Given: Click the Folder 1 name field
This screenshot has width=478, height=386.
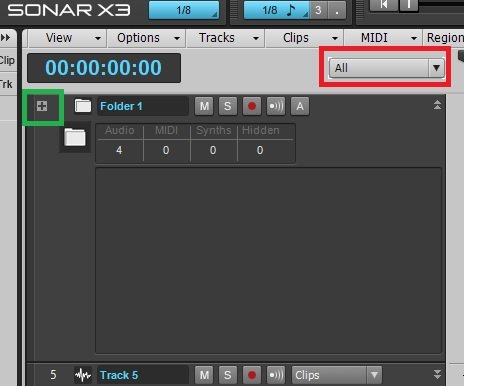Looking at the screenshot, I should (x=143, y=106).
